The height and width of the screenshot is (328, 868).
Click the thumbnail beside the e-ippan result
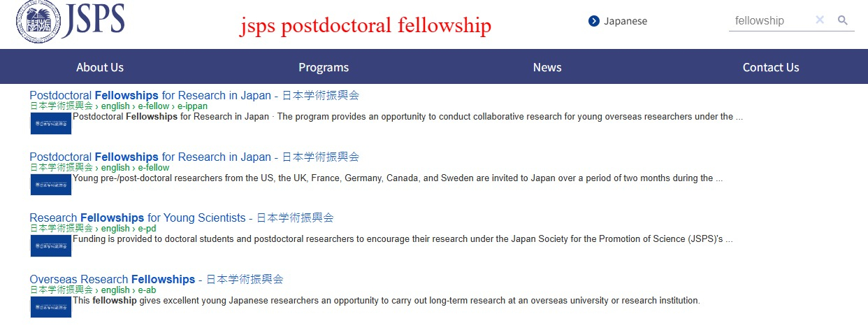coord(51,123)
